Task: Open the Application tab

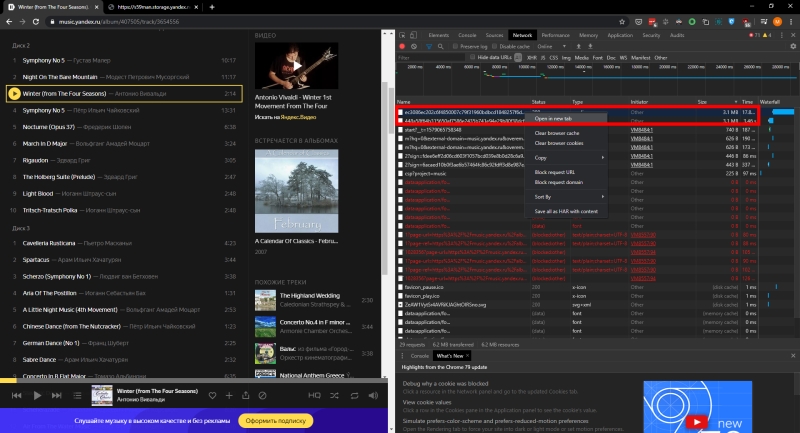Action: (x=620, y=35)
